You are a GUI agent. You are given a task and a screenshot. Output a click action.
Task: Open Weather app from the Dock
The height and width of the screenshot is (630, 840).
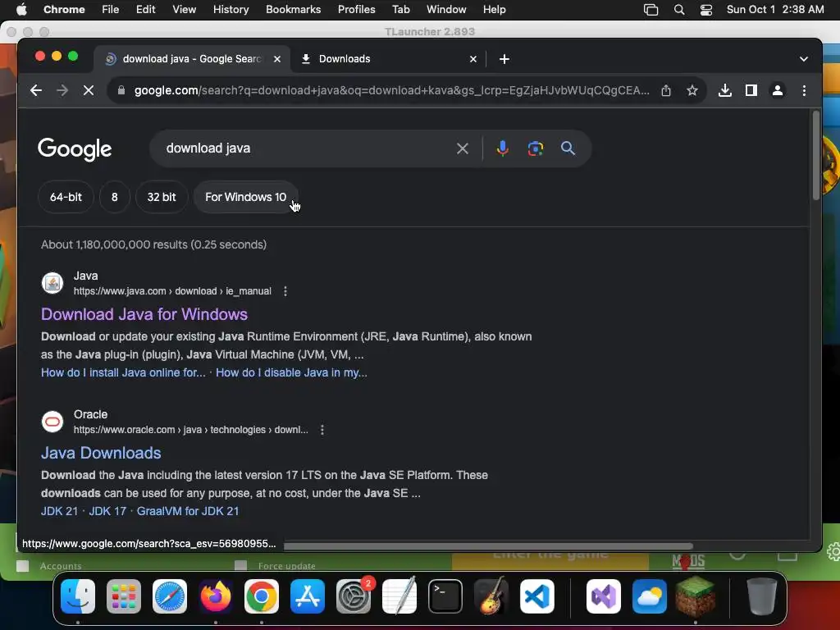click(650, 596)
